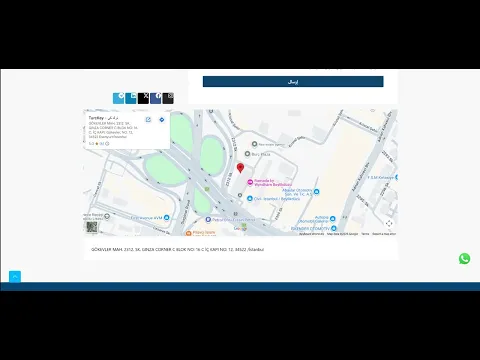Click the Autopia Otomobil Galerisi marker

[332, 219]
